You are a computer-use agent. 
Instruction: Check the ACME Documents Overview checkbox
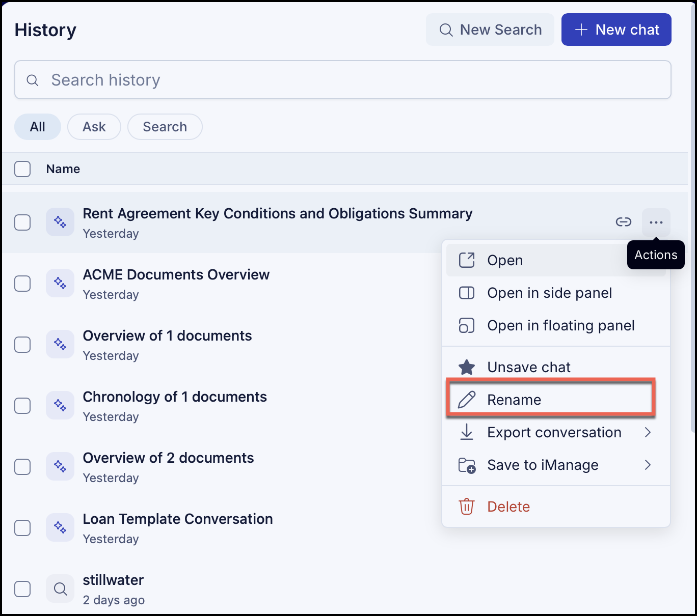(x=22, y=284)
